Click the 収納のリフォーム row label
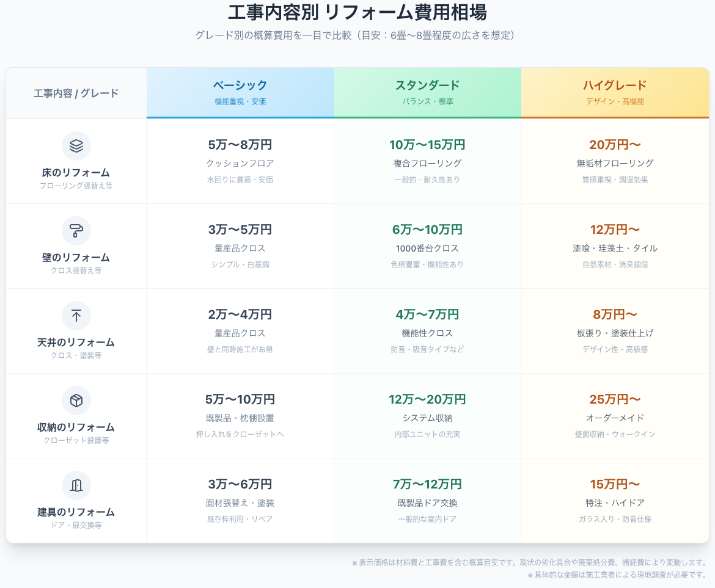This screenshot has height=588, width=715. 76,427
